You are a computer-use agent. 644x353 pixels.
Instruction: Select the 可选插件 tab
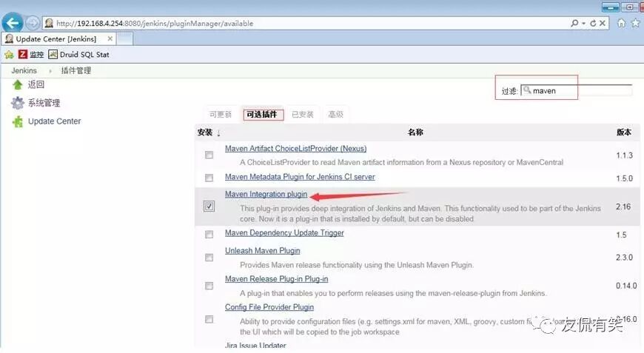[262, 114]
